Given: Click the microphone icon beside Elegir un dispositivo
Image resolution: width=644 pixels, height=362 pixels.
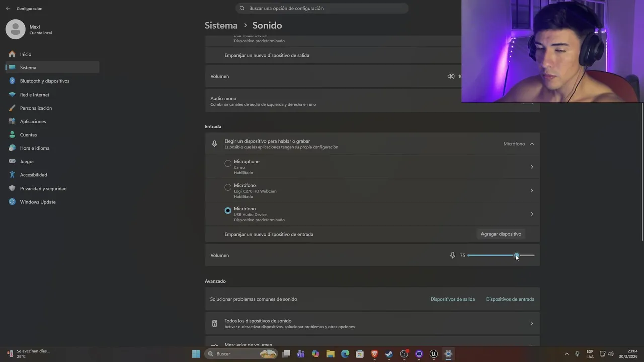Looking at the screenshot, I should click(215, 144).
